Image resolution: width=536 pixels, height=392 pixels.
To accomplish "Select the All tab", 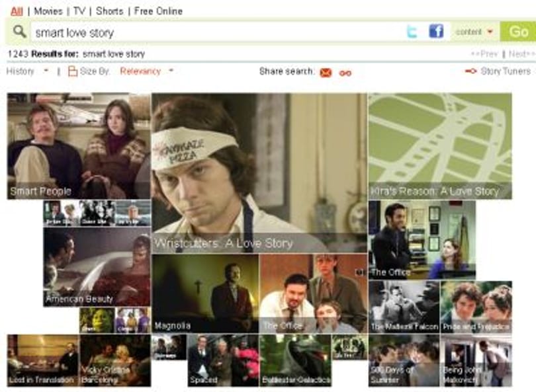I will pos(17,11).
